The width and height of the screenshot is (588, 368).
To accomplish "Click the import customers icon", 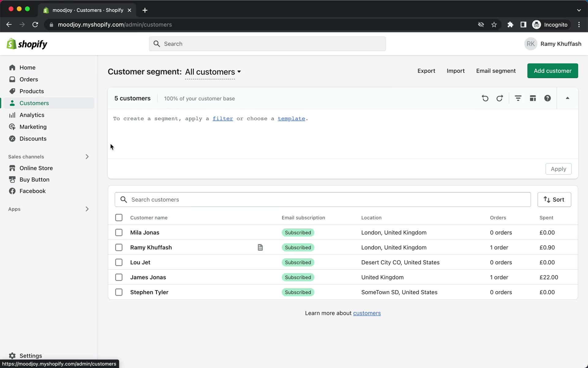I will click(455, 71).
